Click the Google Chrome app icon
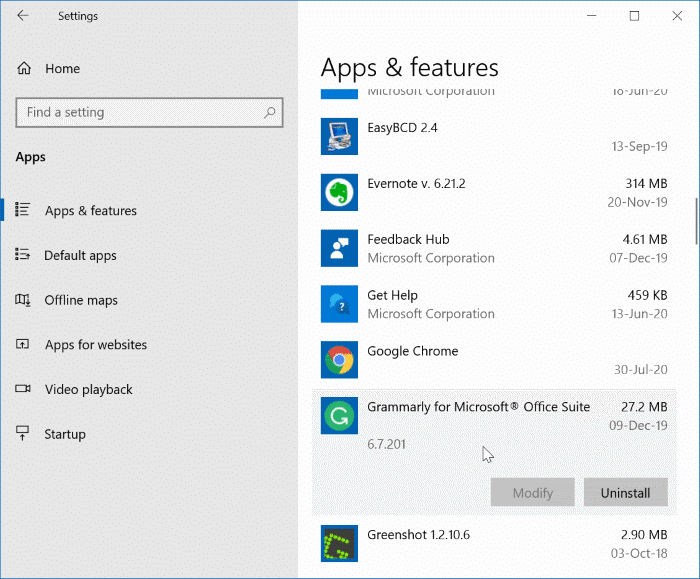Screen dimensions: 700x579 [x=339, y=359]
